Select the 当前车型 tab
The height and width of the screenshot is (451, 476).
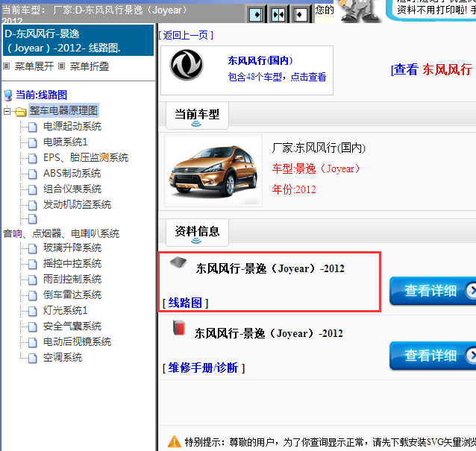[x=197, y=116]
